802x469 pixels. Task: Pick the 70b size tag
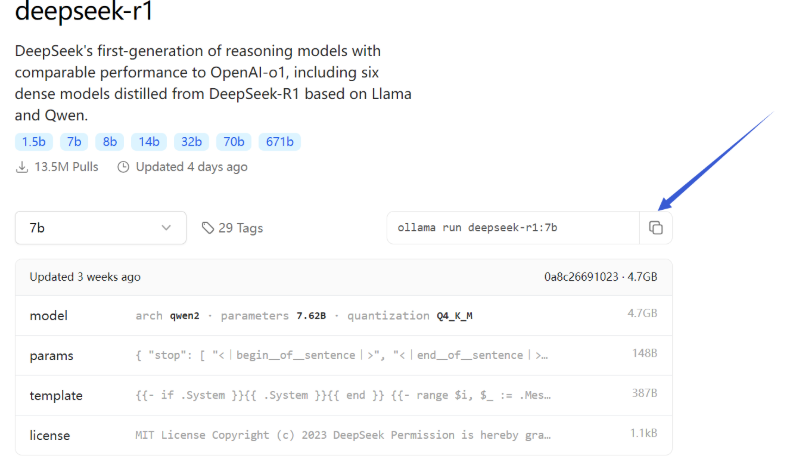233,142
